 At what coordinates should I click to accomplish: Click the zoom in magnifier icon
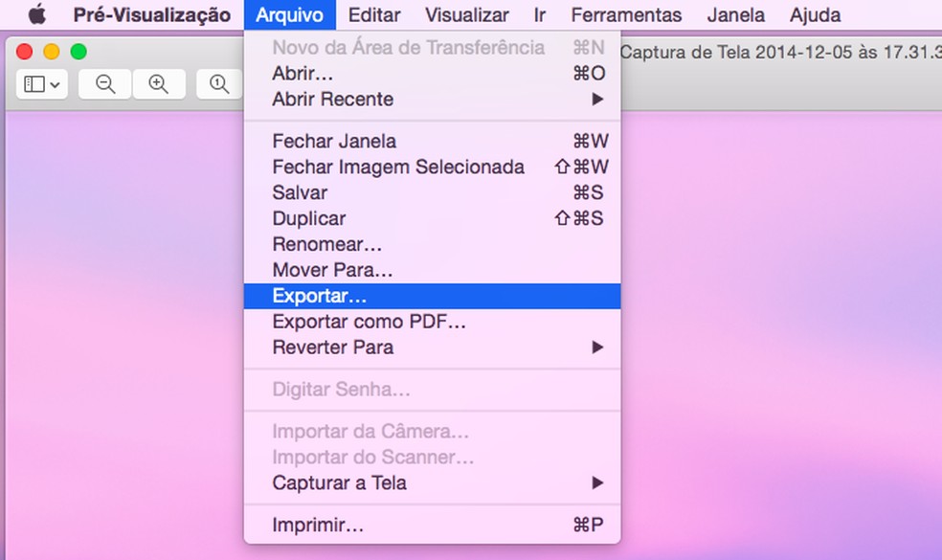tap(159, 84)
